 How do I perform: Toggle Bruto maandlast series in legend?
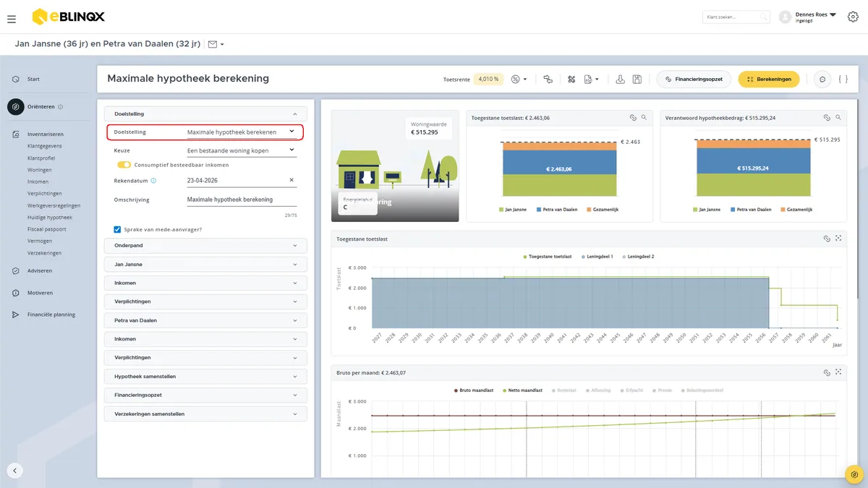[473, 390]
